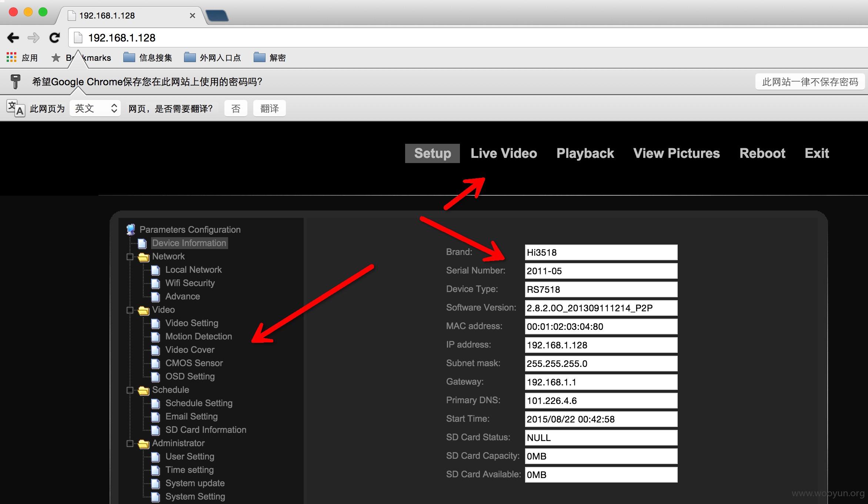This screenshot has height=504, width=868.
Task: Open the 信息搜集 bookmark folder
Action: tap(148, 57)
